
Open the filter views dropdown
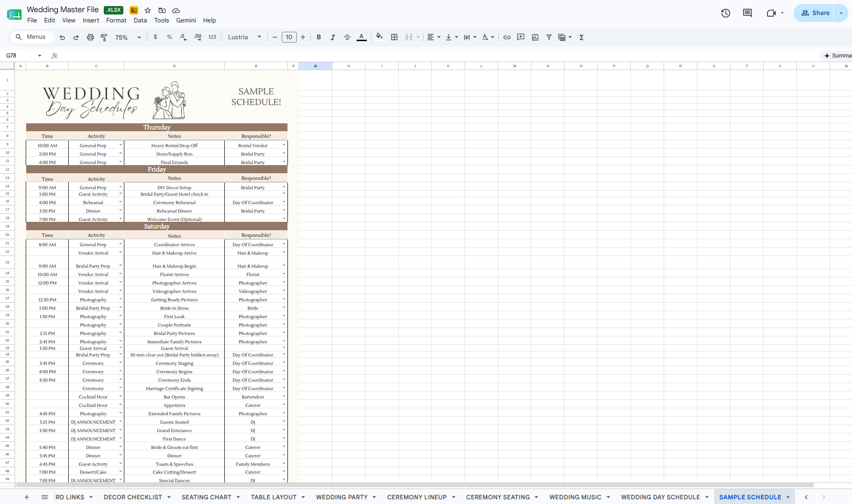coord(565,37)
